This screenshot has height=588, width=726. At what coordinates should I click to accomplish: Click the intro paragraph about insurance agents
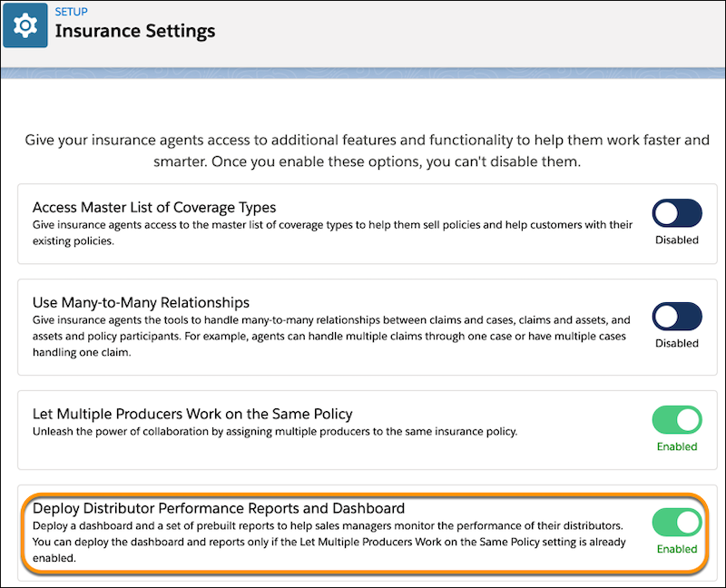[x=368, y=151]
